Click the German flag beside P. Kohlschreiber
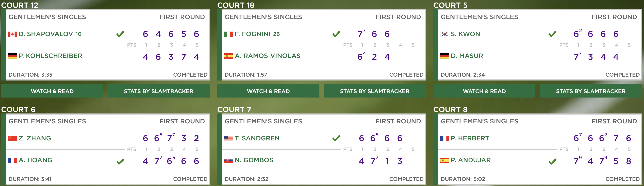Image resolution: width=644 pixels, height=186 pixels. click(12, 56)
